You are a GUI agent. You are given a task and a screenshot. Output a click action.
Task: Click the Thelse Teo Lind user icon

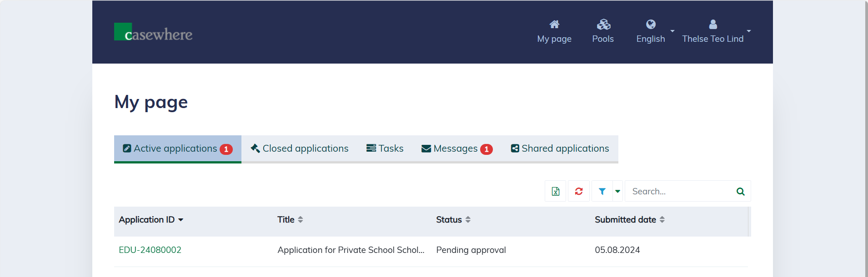(712, 25)
